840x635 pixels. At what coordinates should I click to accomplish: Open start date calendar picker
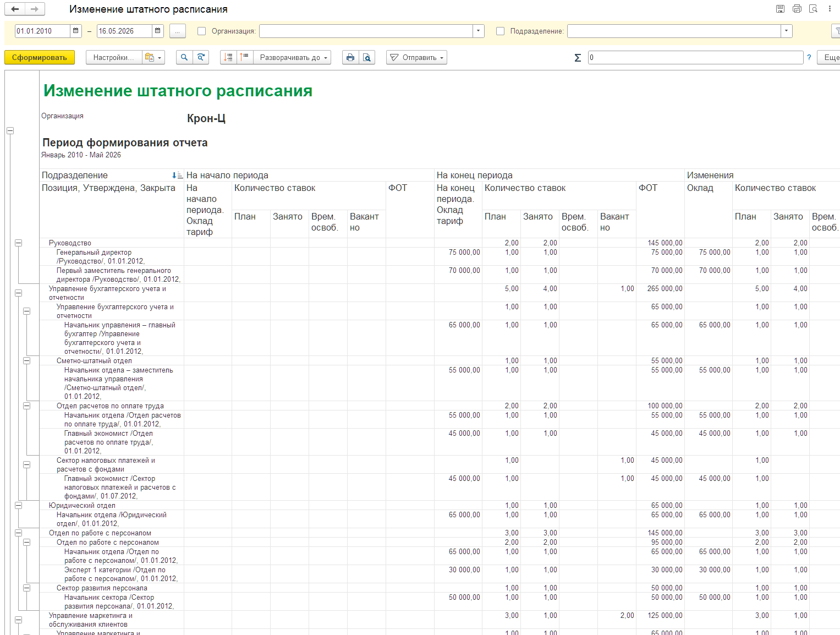(76, 31)
